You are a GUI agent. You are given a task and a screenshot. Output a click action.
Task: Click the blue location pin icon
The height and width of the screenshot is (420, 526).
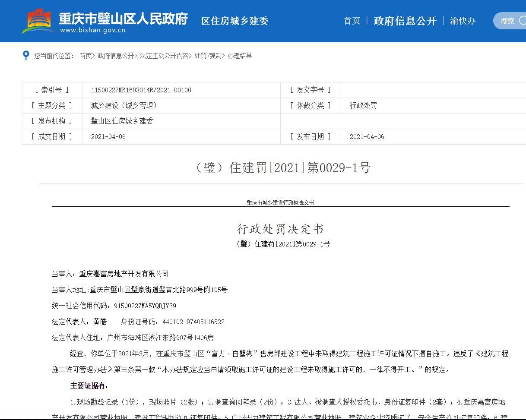[26, 55]
